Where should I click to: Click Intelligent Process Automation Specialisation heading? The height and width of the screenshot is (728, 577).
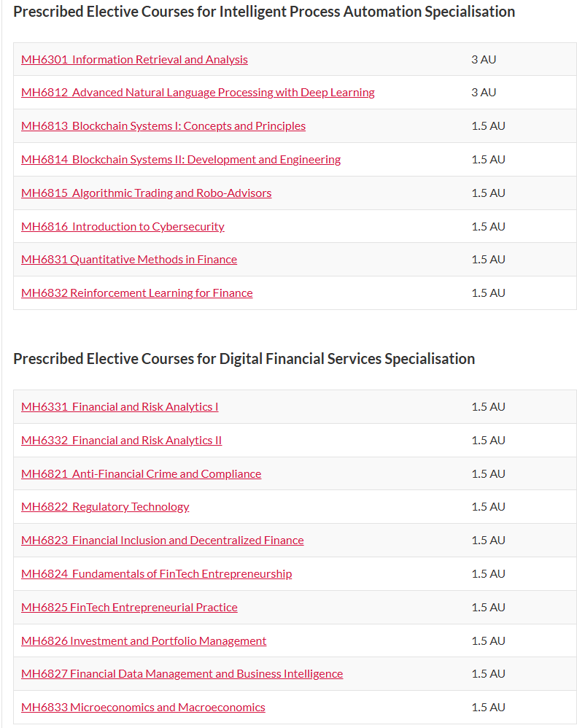[x=264, y=12]
